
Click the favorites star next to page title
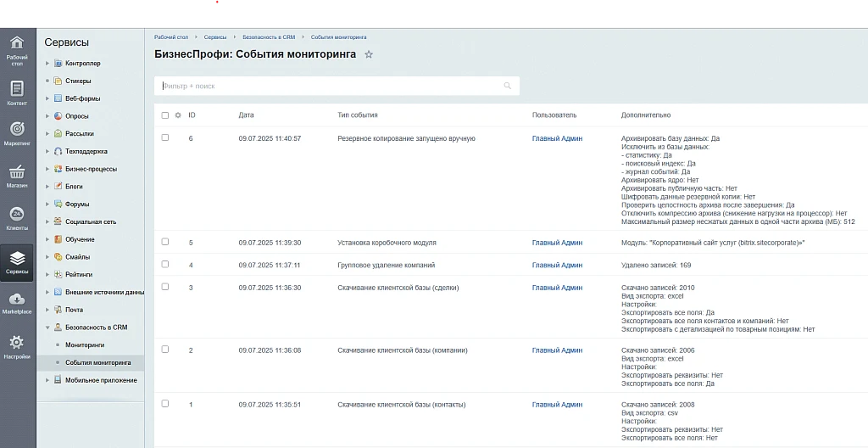tap(370, 54)
